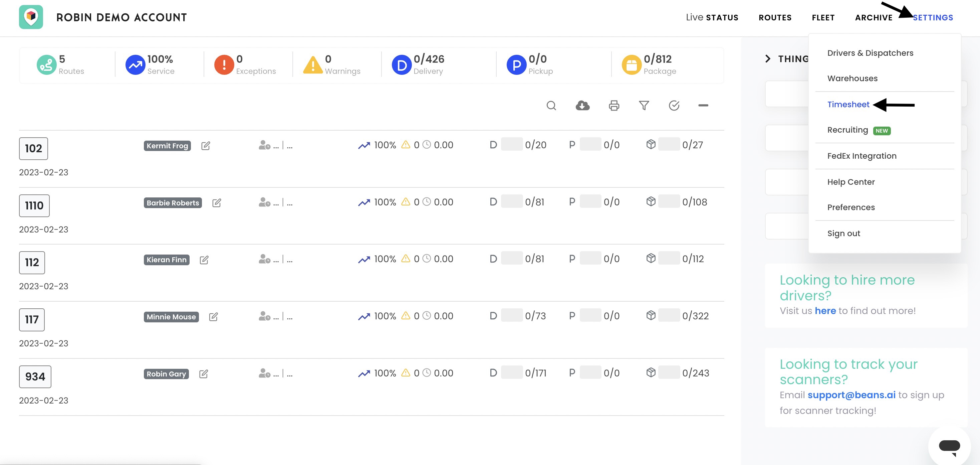The image size is (980, 465).
Task: Click '0/426' Delivery total
Action: click(x=429, y=59)
